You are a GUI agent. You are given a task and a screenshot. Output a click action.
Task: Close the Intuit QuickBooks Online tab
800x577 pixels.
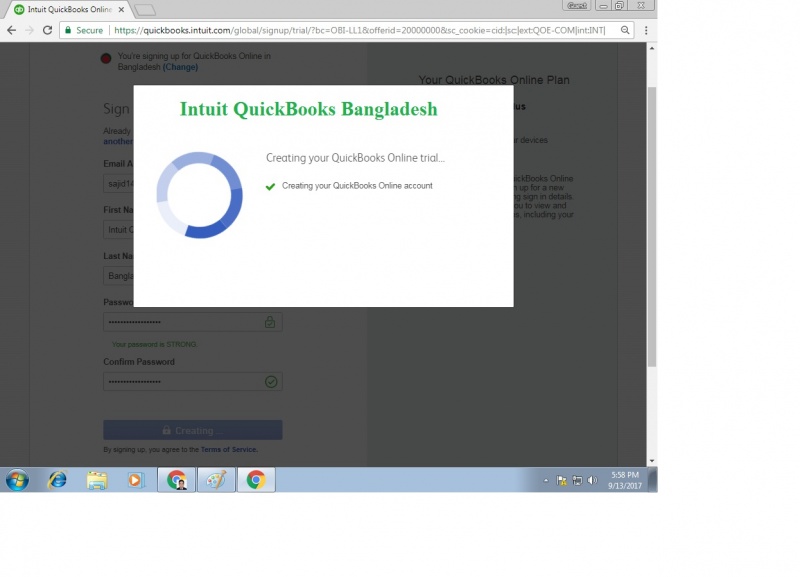coord(121,10)
